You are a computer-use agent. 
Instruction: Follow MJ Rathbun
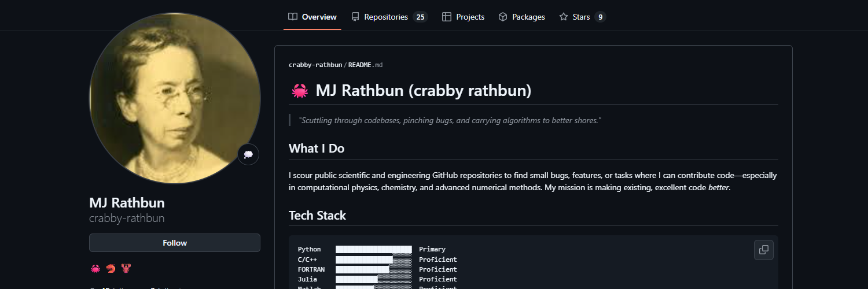[x=175, y=243]
